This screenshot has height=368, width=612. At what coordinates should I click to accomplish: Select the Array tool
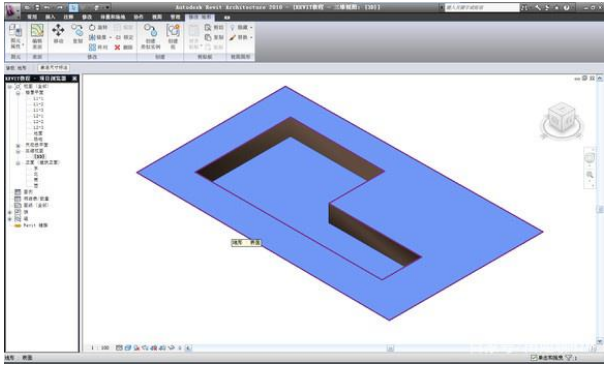coord(98,47)
